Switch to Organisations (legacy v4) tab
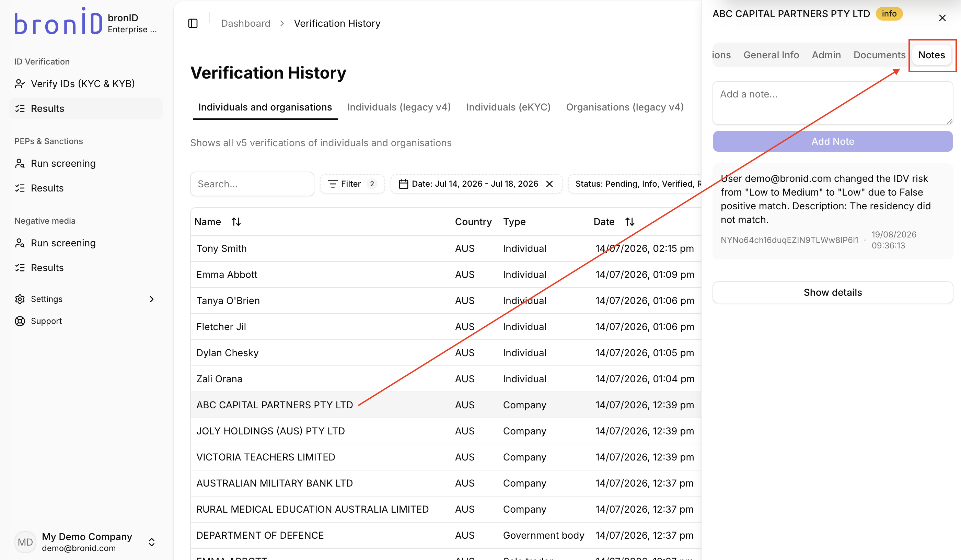This screenshot has width=961, height=560. point(625,107)
